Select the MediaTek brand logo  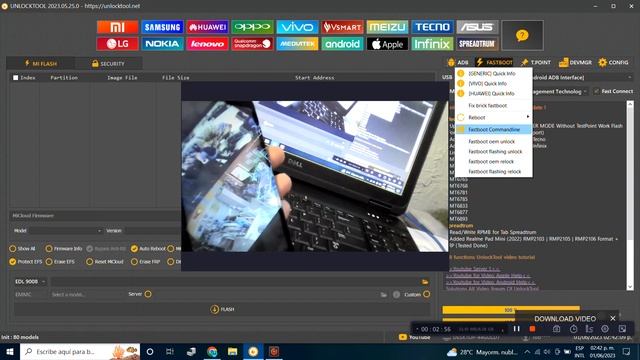[x=297, y=44]
